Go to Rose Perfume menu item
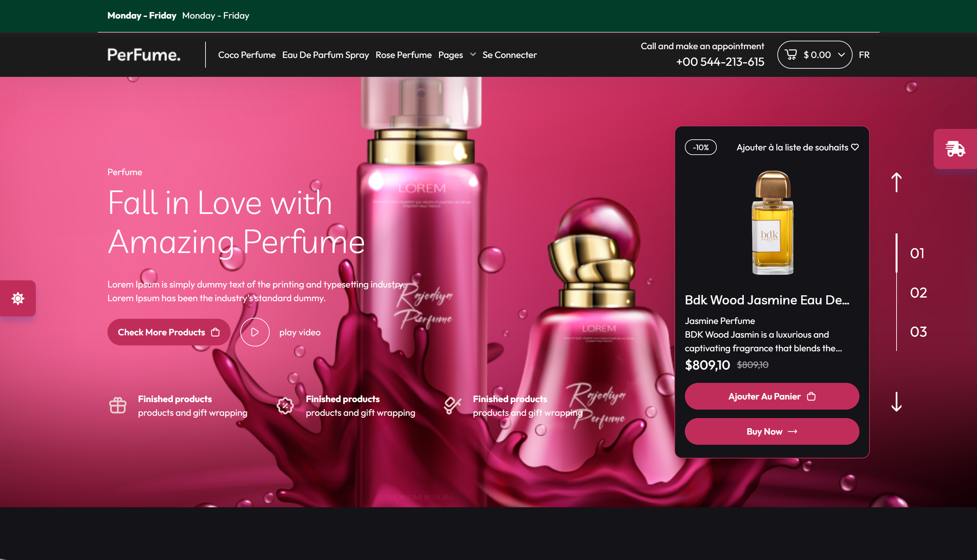Image resolution: width=977 pixels, height=560 pixels. click(404, 55)
